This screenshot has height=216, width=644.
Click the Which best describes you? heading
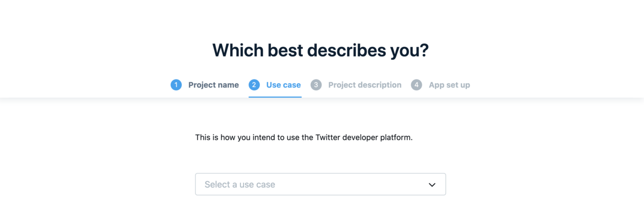click(321, 50)
